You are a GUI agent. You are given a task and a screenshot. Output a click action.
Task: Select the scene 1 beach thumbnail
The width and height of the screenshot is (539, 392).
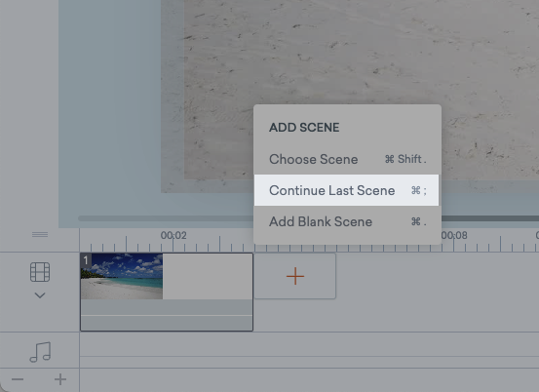tap(122, 276)
